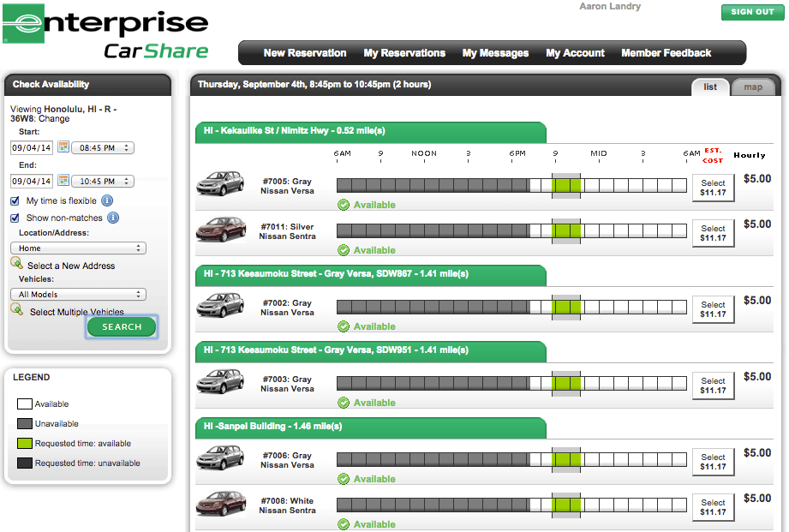Viewport: 789px width, 532px height.
Task: Click the Select Multiple Vehicles magnifier icon
Action: click(x=15, y=311)
